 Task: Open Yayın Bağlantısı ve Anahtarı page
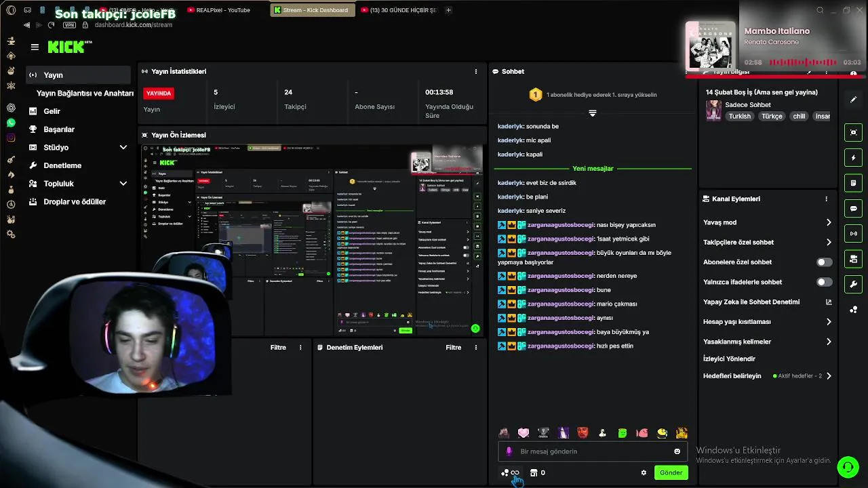pyautogui.click(x=85, y=94)
